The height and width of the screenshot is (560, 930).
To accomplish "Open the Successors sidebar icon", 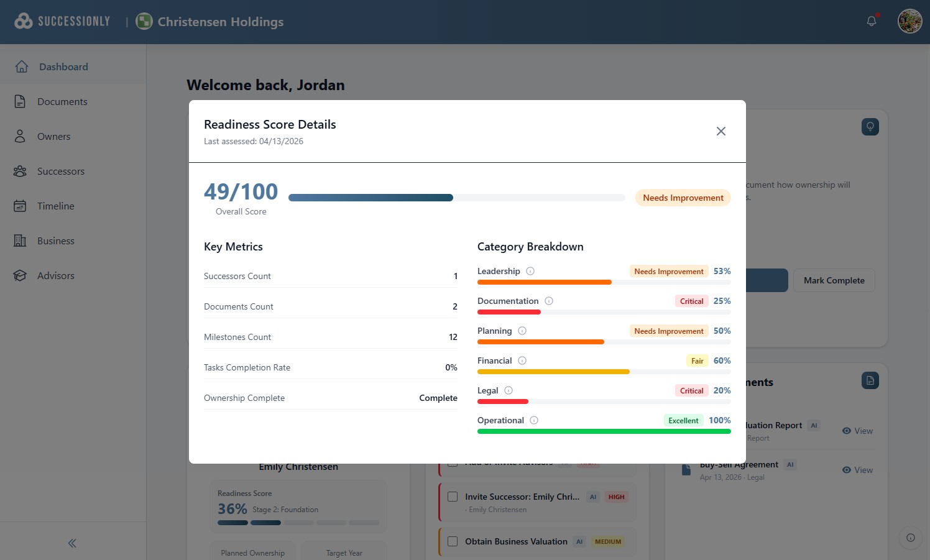I will (x=19, y=171).
